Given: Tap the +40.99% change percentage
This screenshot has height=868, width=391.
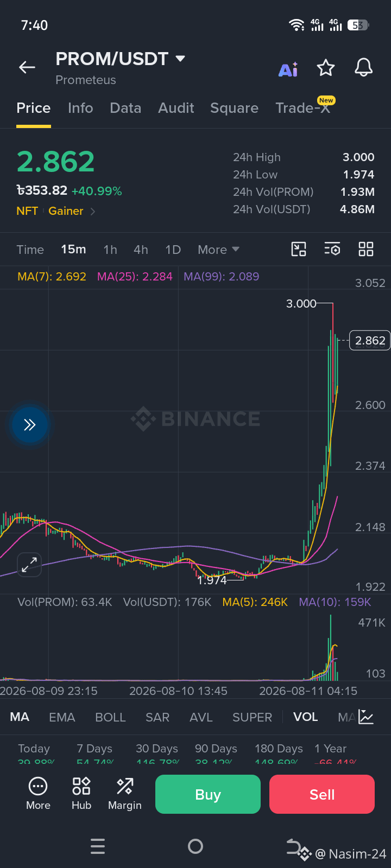Looking at the screenshot, I should (x=97, y=191).
